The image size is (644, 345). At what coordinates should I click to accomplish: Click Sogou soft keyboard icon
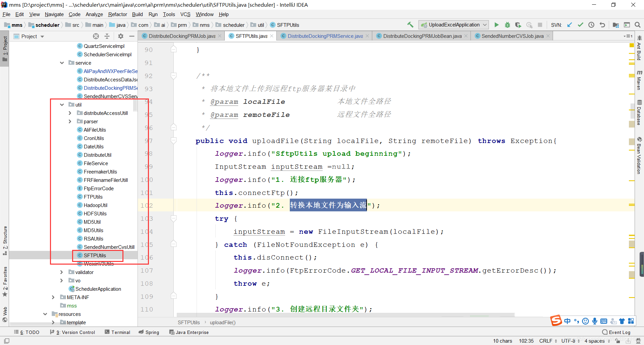(604, 321)
